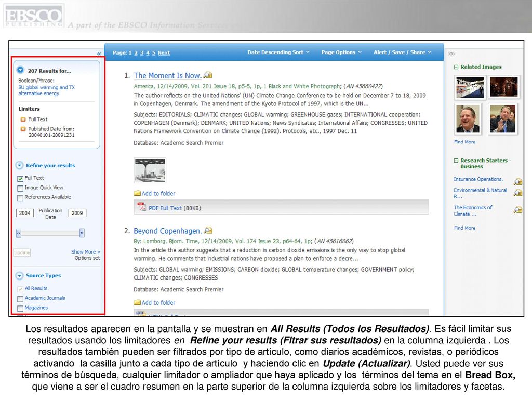Check the Magazines source type

click(20, 309)
